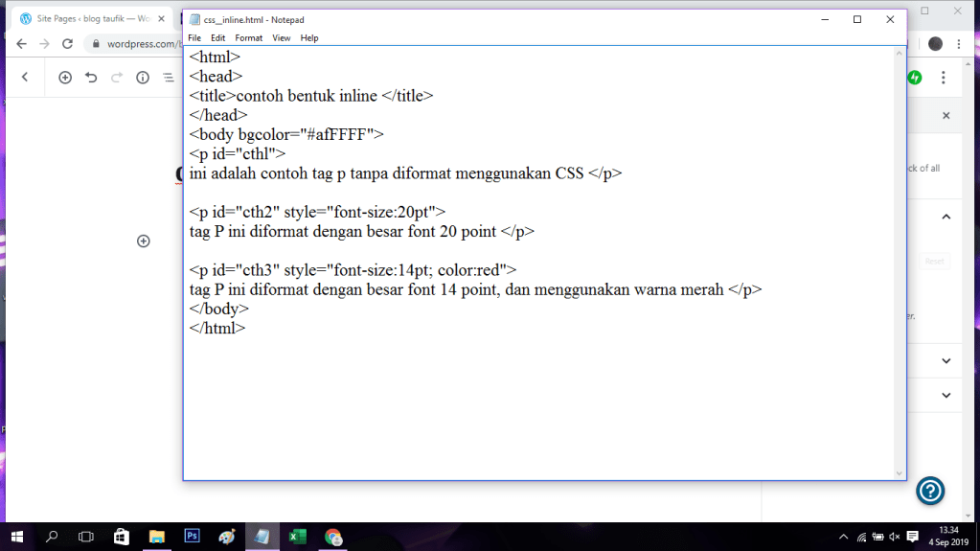Launch Excel from the taskbar

297,537
